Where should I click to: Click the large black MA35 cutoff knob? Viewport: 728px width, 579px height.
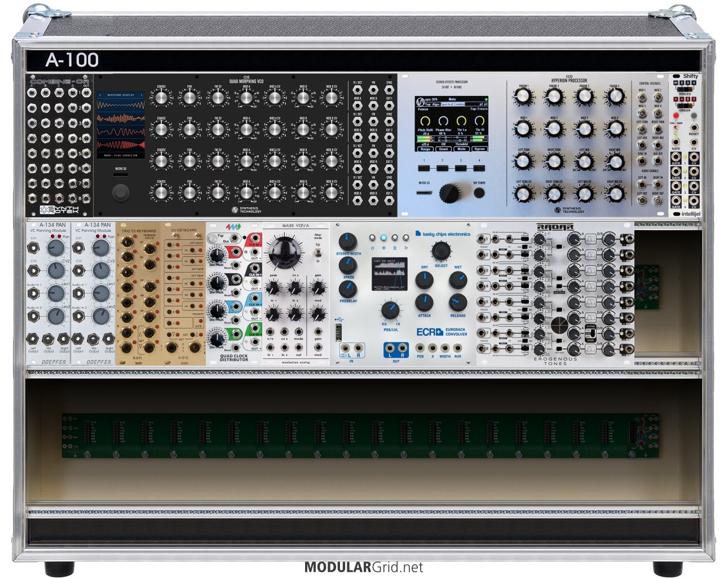click(284, 252)
